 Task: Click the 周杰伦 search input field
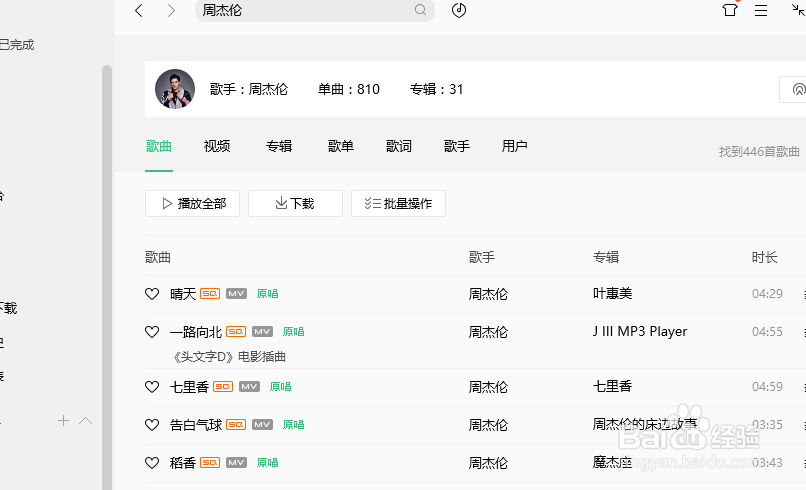tap(315, 10)
